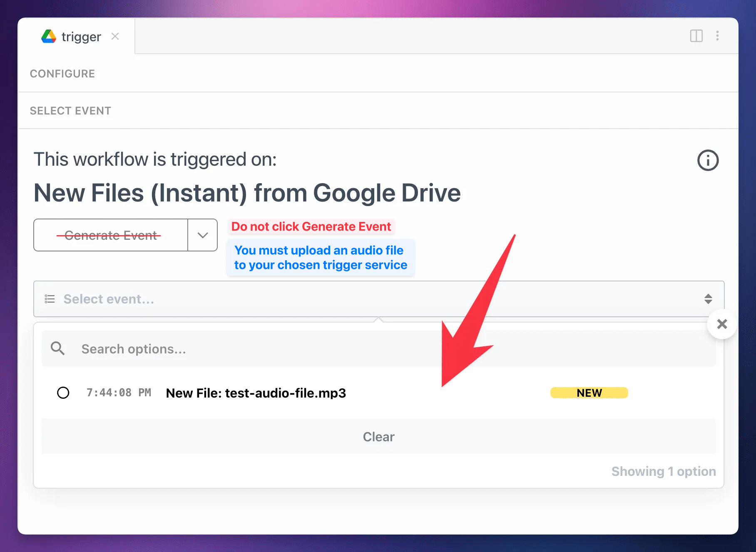Click the yellow NEW badge
Screen dimensions: 756x552
[x=589, y=393]
